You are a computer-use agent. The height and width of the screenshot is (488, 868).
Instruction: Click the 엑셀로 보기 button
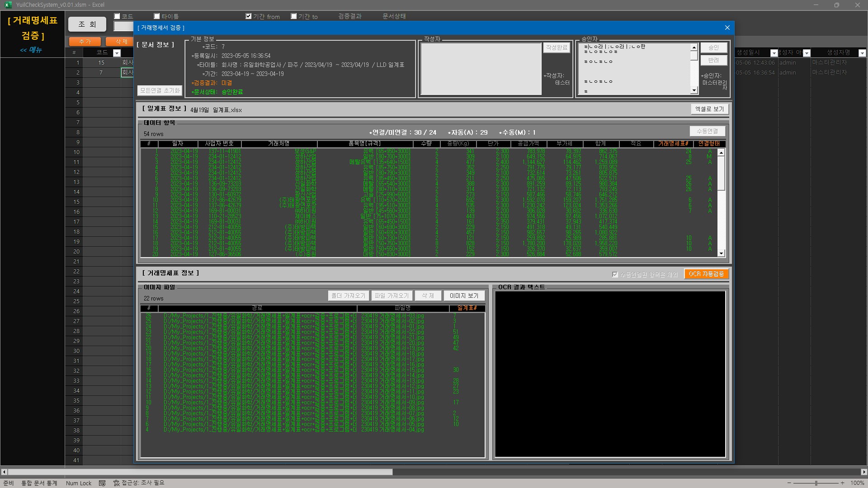[709, 109]
